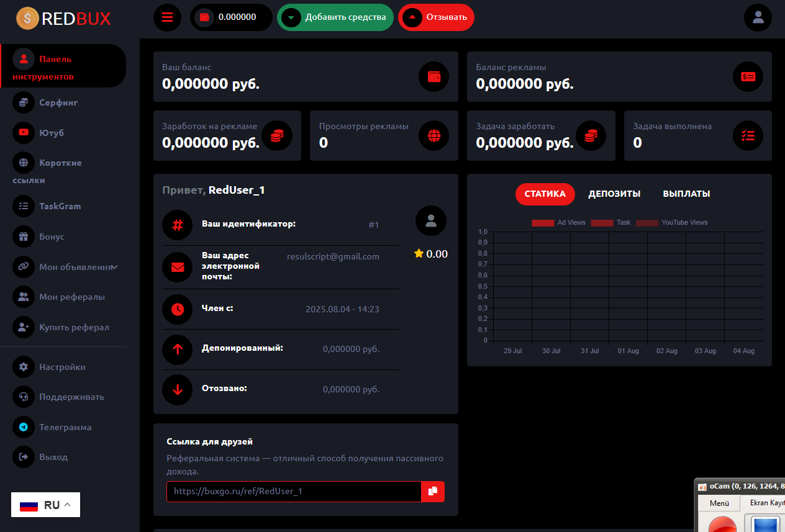
Task: Click the 04 Aug chart axis label
Action: click(744, 351)
